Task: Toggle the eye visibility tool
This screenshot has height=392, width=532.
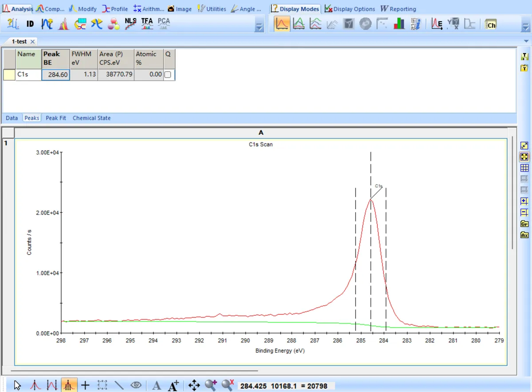Action: (x=136, y=385)
